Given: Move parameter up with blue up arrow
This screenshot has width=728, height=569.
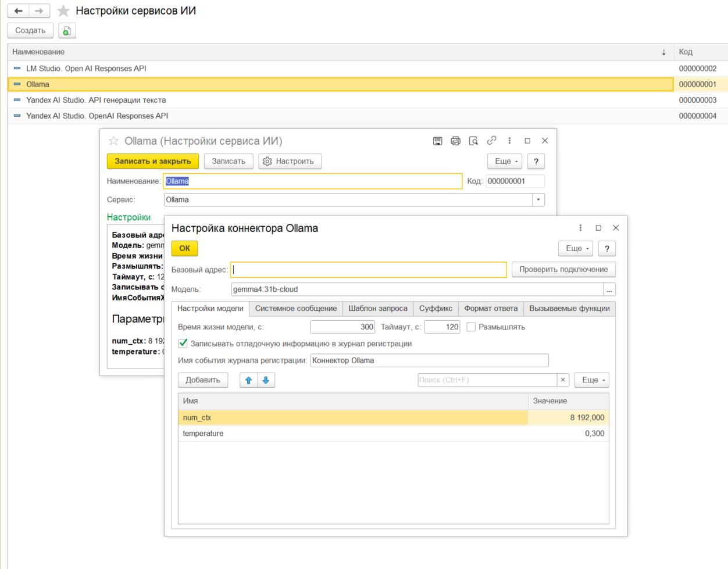Looking at the screenshot, I should (x=248, y=380).
